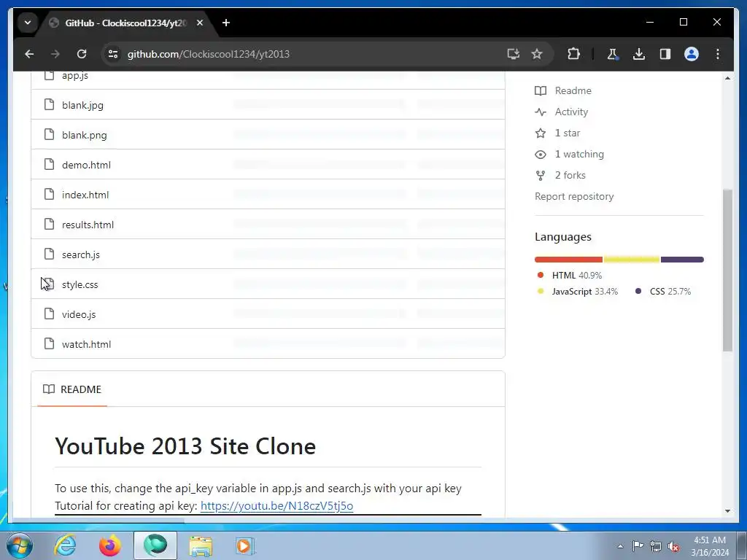The image size is (747, 560).
Task: Click file icon beside video.js
Action: pyautogui.click(x=49, y=314)
